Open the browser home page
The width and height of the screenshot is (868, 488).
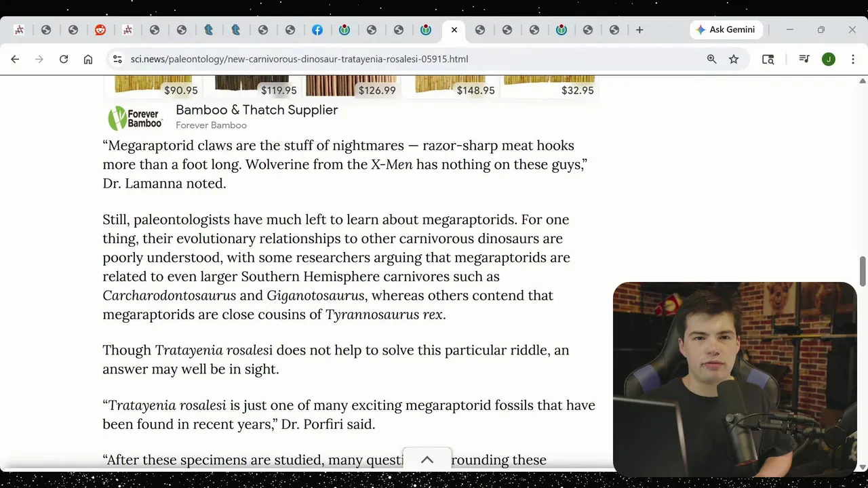click(88, 59)
